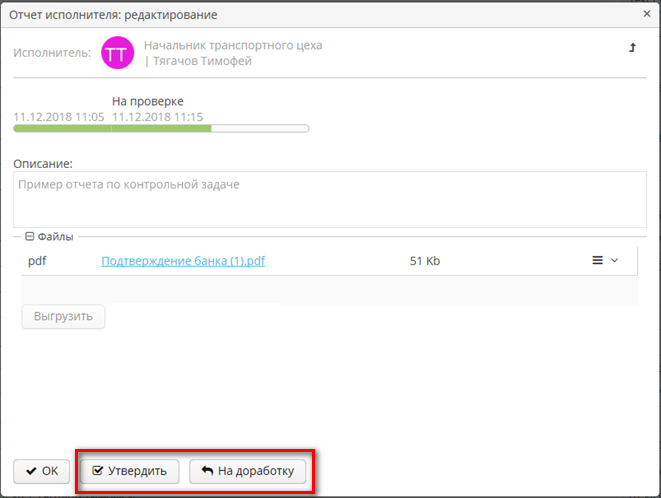Click the OK button
The width and height of the screenshot is (661, 498).
point(42,470)
